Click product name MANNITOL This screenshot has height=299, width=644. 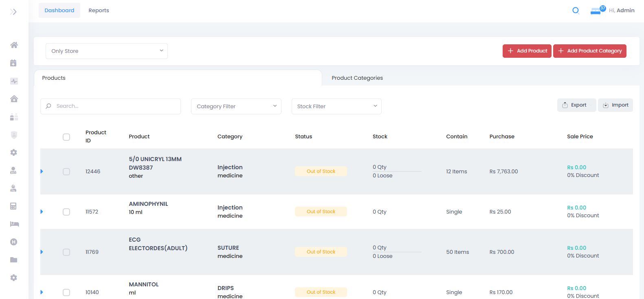point(144,284)
